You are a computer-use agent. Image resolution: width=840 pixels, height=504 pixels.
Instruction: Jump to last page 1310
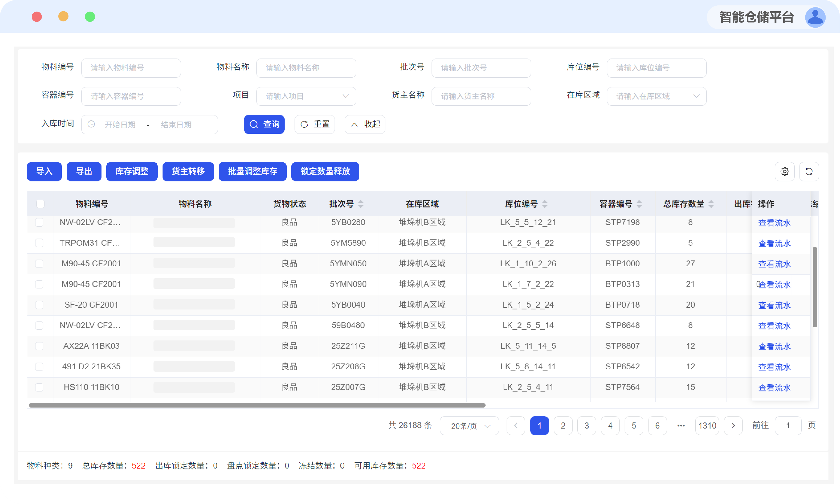pos(707,426)
